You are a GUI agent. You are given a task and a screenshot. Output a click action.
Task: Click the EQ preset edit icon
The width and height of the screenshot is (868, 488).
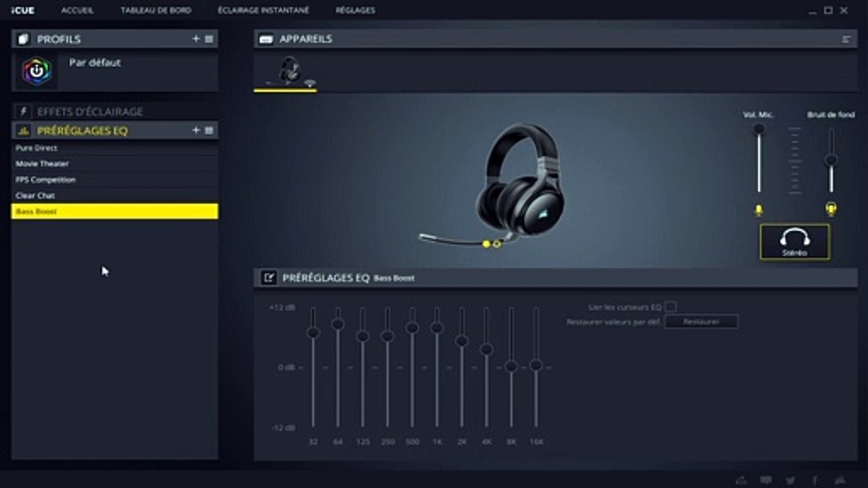(x=269, y=277)
